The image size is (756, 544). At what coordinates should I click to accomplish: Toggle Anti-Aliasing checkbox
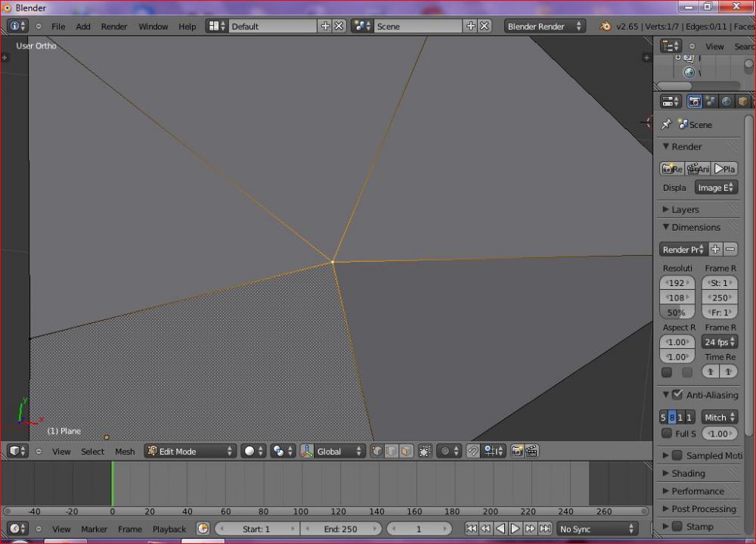point(677,394)
